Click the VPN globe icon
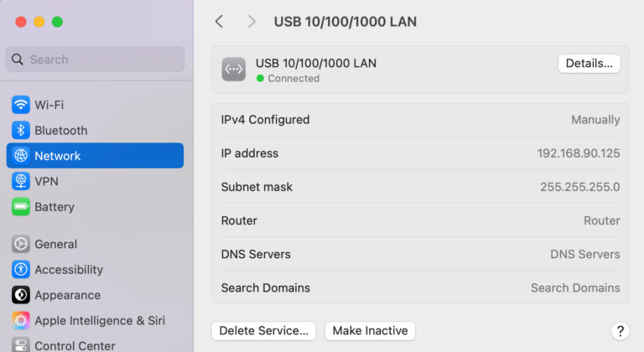The height and width of the screenshot is (352, 644). [21, 181]
